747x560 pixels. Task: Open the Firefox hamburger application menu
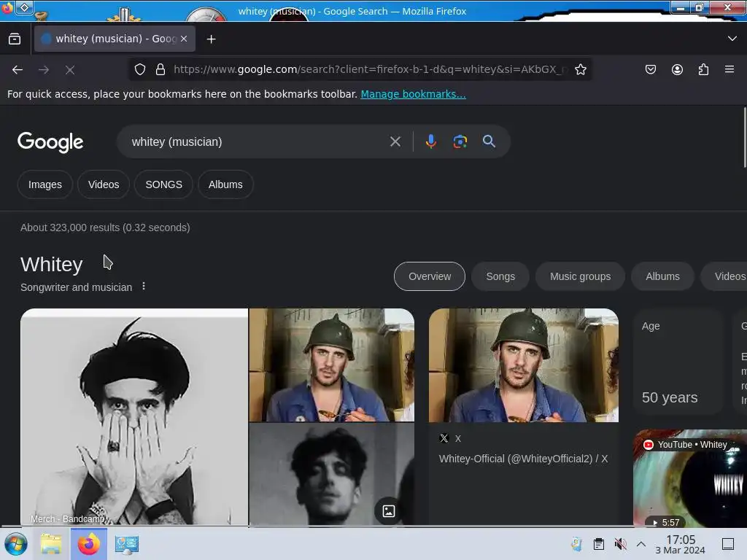729,69
